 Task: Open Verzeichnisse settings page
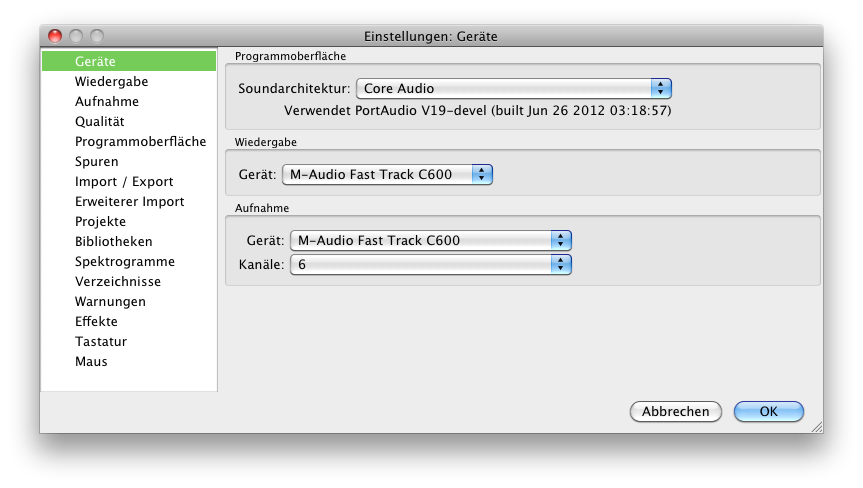(x=129, y=281)
